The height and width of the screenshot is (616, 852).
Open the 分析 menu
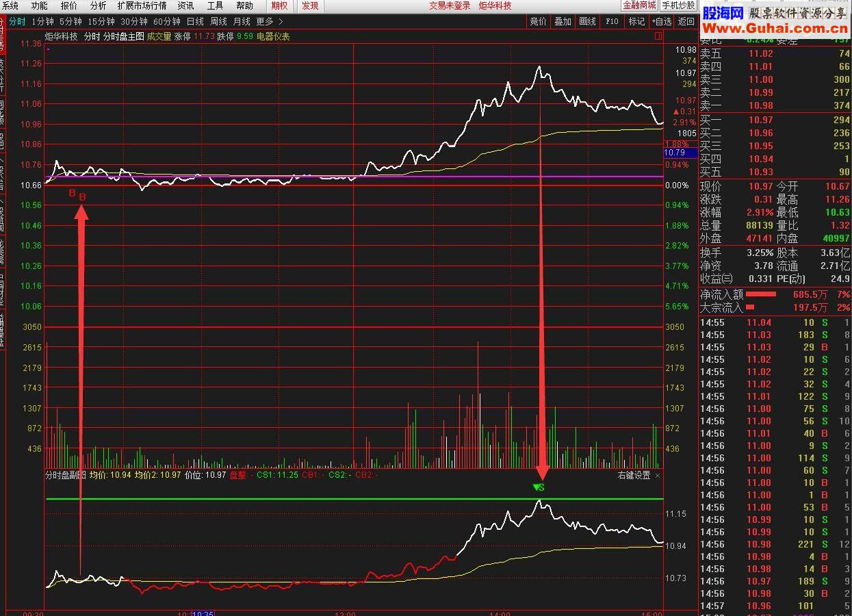pyautogui.click(x=98, y=5)
